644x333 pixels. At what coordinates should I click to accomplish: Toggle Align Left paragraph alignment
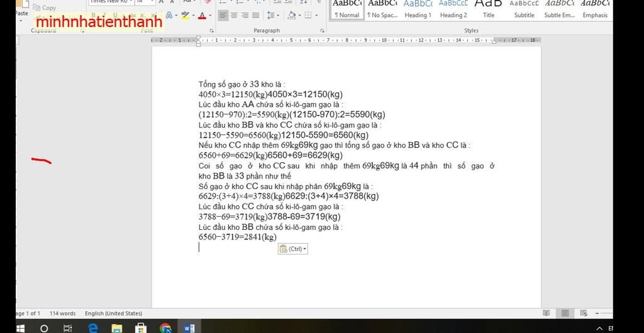click(223, 16)
